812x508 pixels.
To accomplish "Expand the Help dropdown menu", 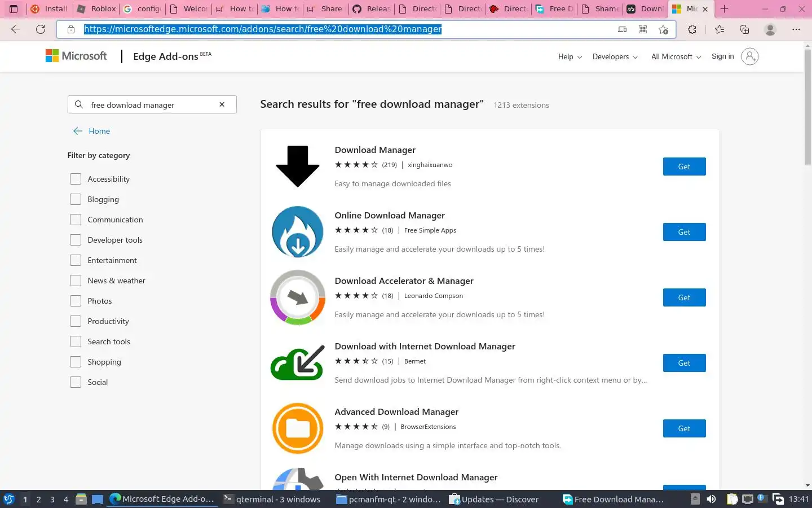I will tap(570, 56).
